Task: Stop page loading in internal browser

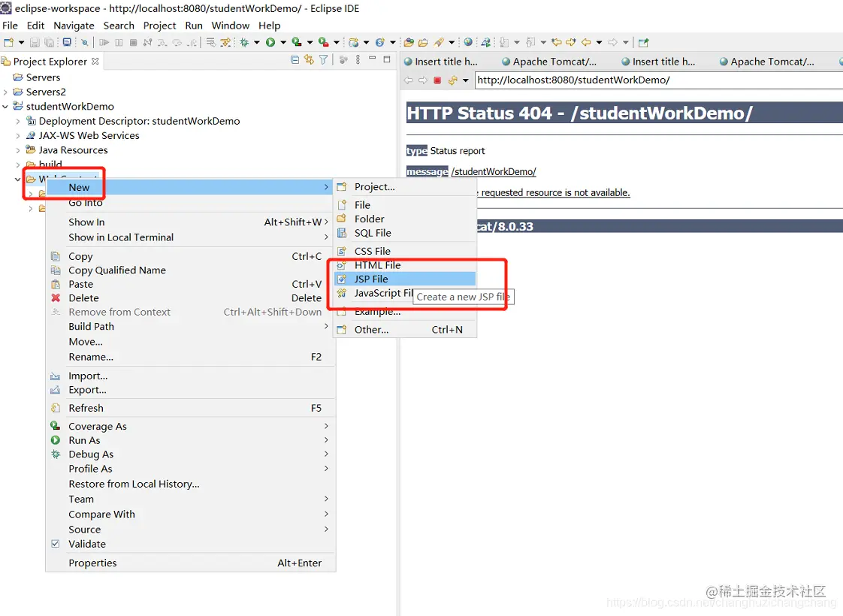Action: click(437, 80)
